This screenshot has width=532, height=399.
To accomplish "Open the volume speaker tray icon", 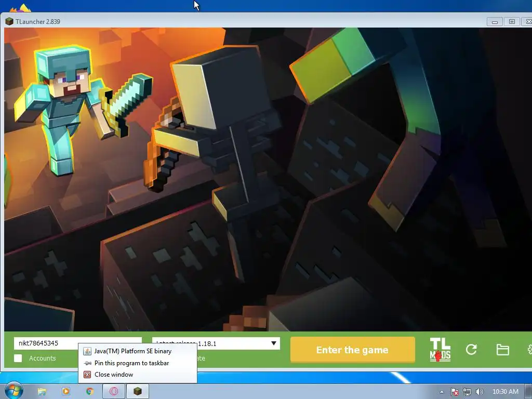I will tap(479, 392).
